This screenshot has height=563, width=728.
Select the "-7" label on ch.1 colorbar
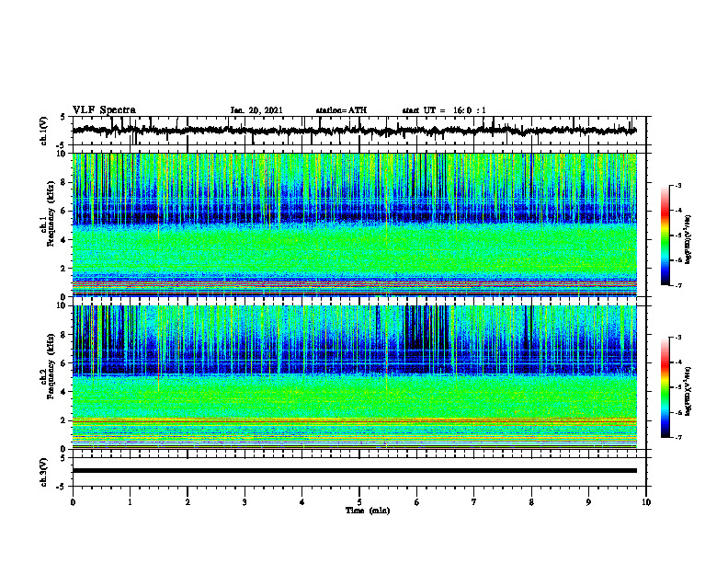click(678, 285)
